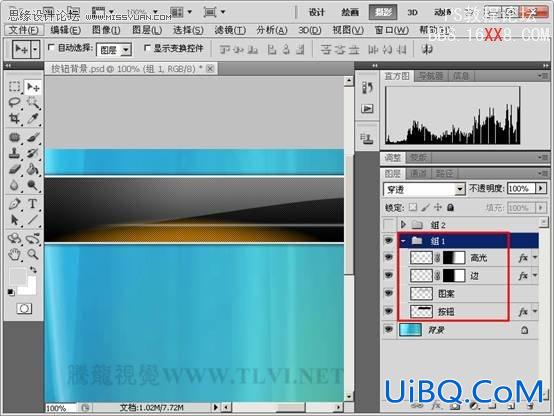Click the foreground color swatch
Screen dimensions: 554x416
pos(17,276)
